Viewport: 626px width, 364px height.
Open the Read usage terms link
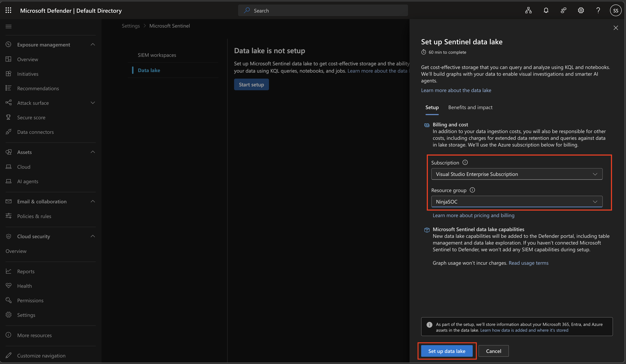528,263
